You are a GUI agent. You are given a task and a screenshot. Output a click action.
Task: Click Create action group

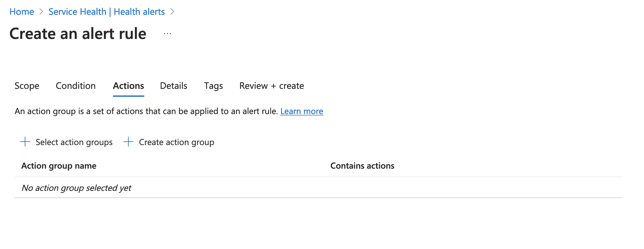[177, 142]
